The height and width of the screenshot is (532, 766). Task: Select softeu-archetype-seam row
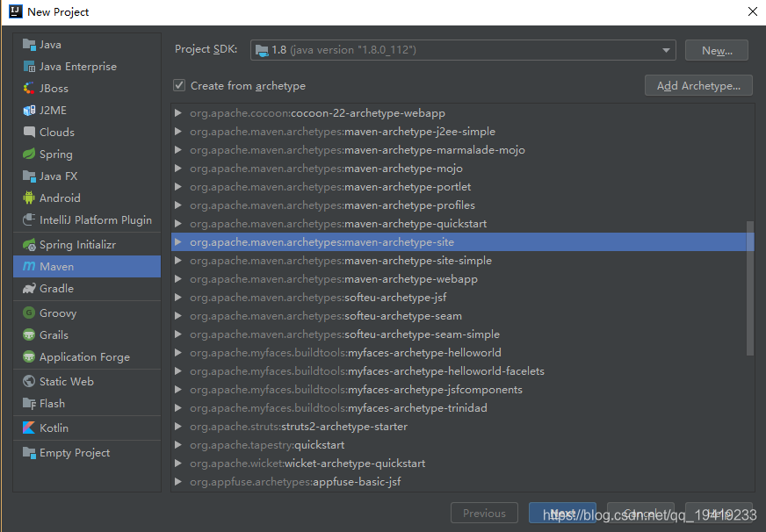(462, 316)
